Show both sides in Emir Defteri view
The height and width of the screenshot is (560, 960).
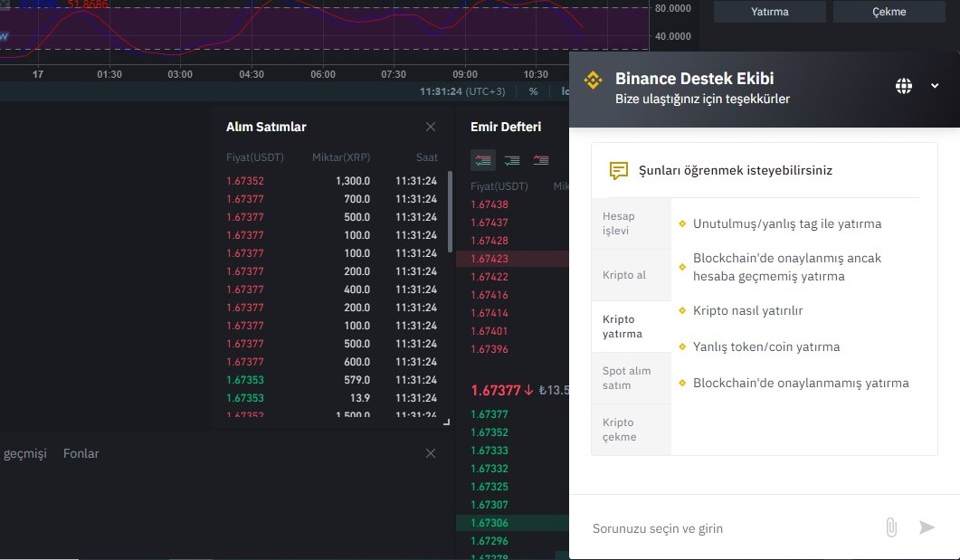tap(483, 160)
